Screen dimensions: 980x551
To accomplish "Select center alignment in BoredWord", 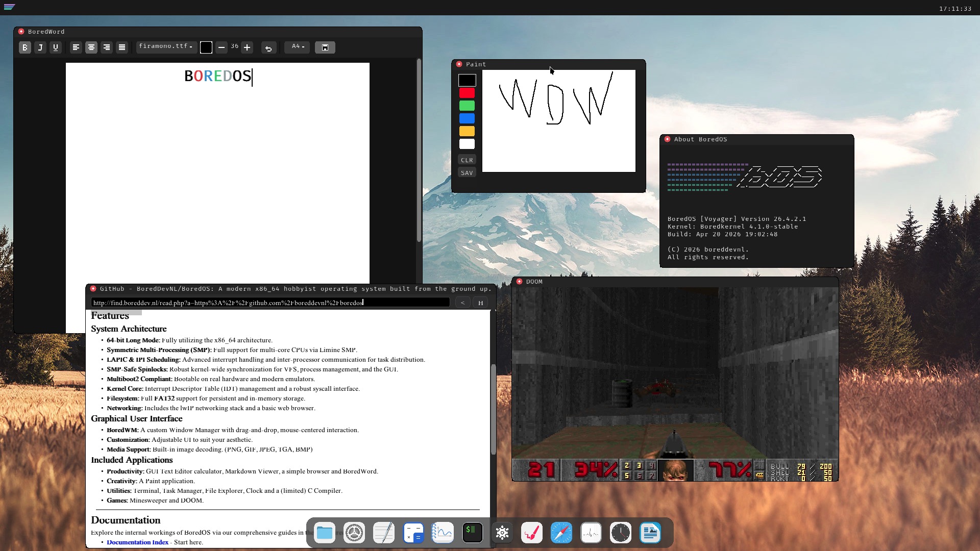I will (x=91, y=47).
